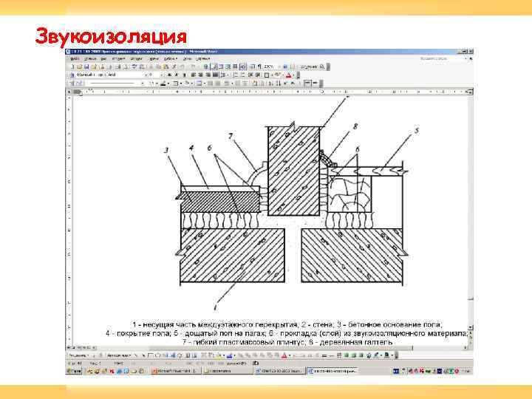Open the line style dropdown in tables toolbar
Viewport: 532px width, 399px height.
(x=143, y=83)
